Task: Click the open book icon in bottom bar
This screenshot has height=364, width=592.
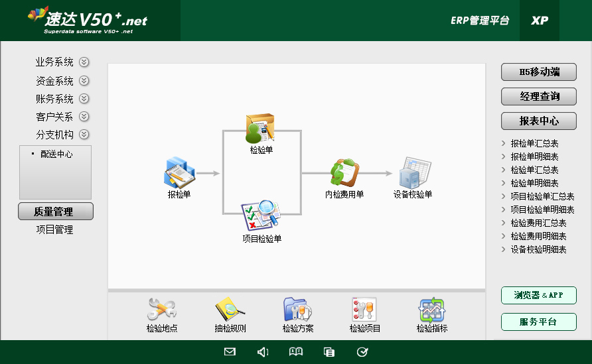Action: [x=296, y=352]
